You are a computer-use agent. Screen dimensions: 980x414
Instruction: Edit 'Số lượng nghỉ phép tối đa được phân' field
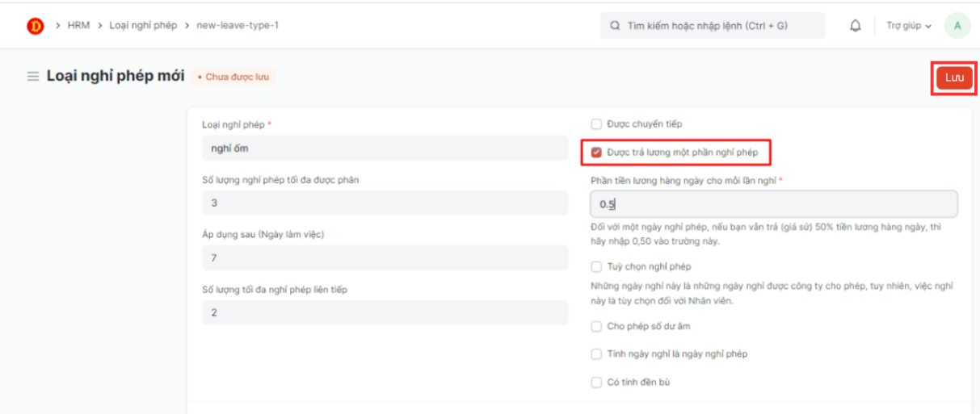click(385, 203)
